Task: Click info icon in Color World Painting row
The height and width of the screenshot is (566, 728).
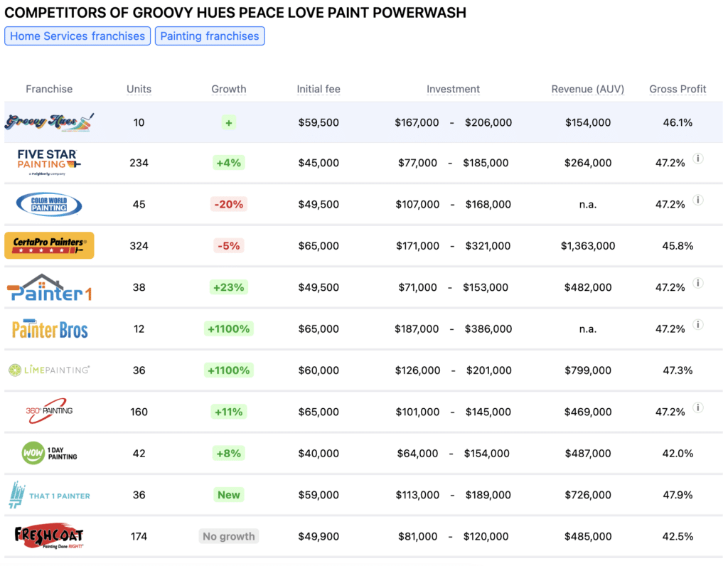Action: 698,200
